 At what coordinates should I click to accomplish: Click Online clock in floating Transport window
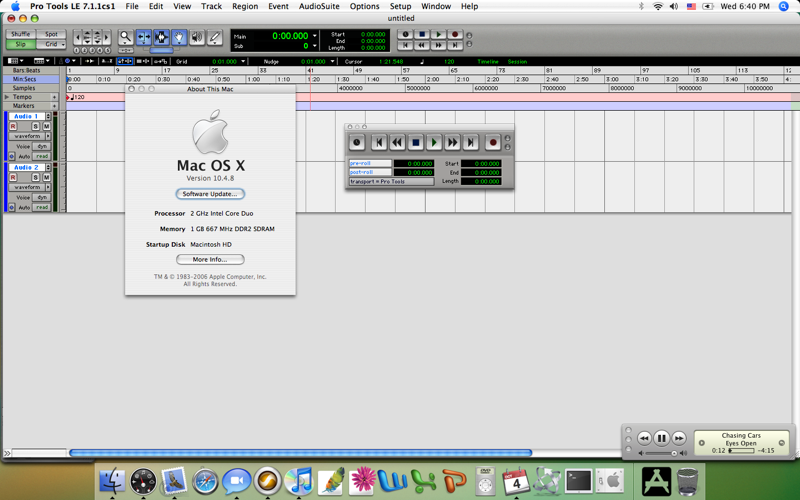click(357, 142)
